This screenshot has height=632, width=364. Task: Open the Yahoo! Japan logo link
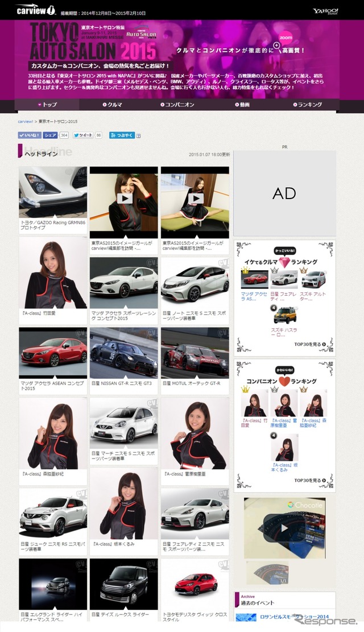click(325, 11)
